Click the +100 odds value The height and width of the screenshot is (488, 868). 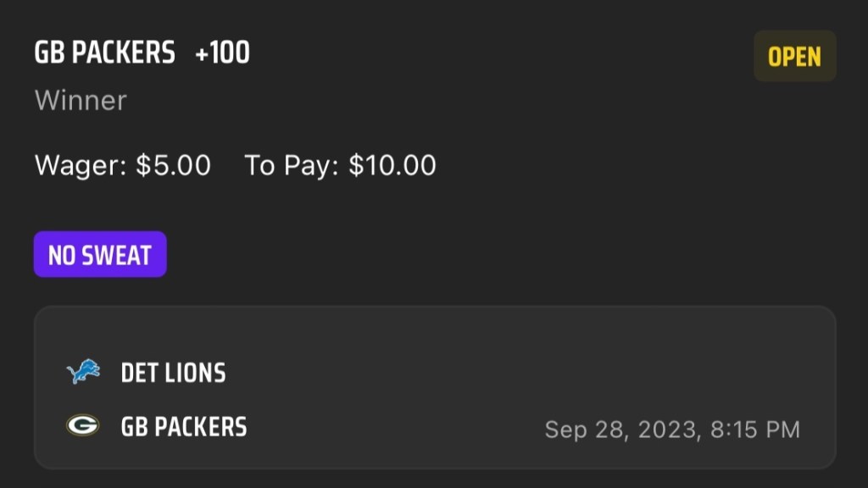point(222,53)
